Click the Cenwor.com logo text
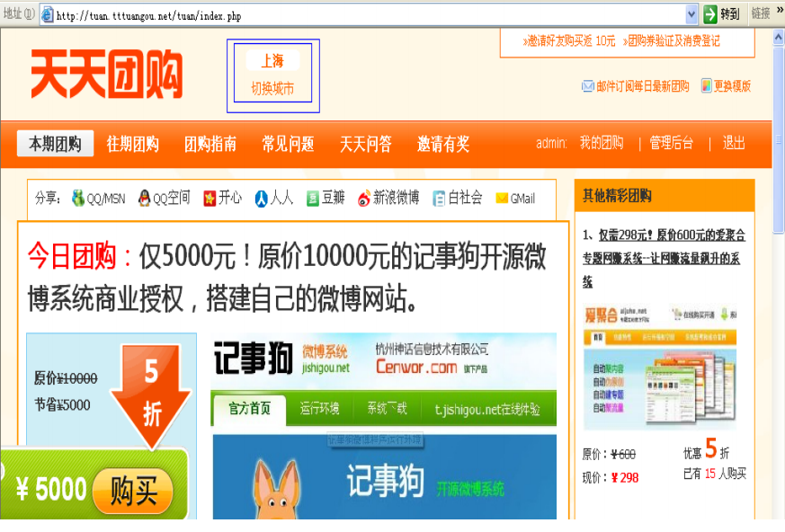This screenshot has height=532, width=785. click(x=416, y=367)
